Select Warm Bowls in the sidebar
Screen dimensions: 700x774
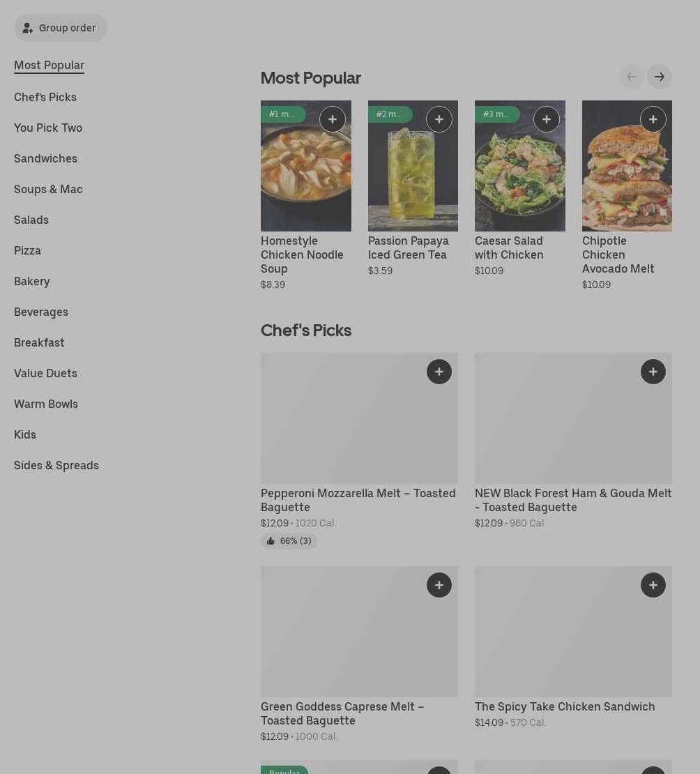point(46,404)
